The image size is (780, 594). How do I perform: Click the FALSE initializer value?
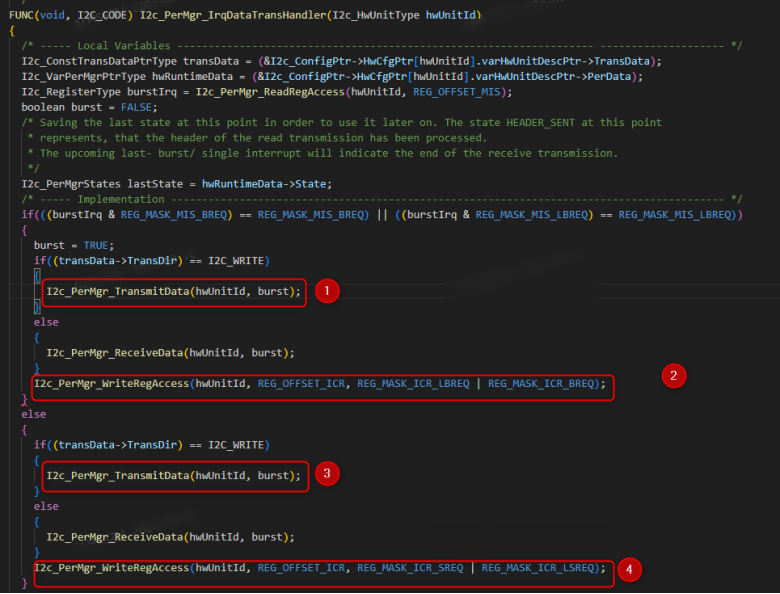click(136, 107)
